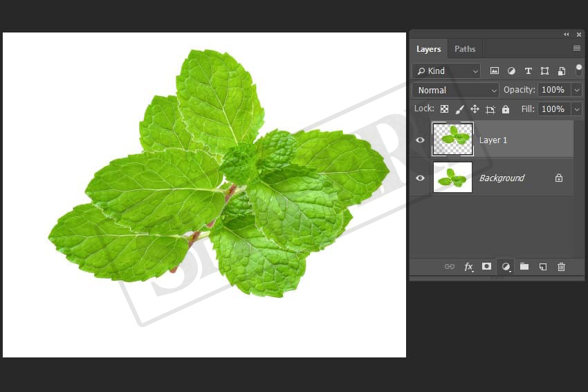Image resolution: width=588 pixels, height=392 pixels.
Task: Lock transparent pixels in the Lock row
Action: pos(444,109)
